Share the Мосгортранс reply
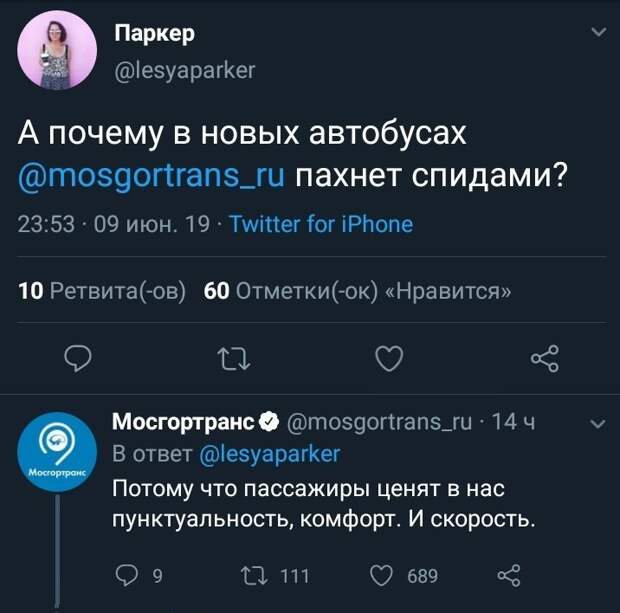620x613 pixels. pos(509,574)
